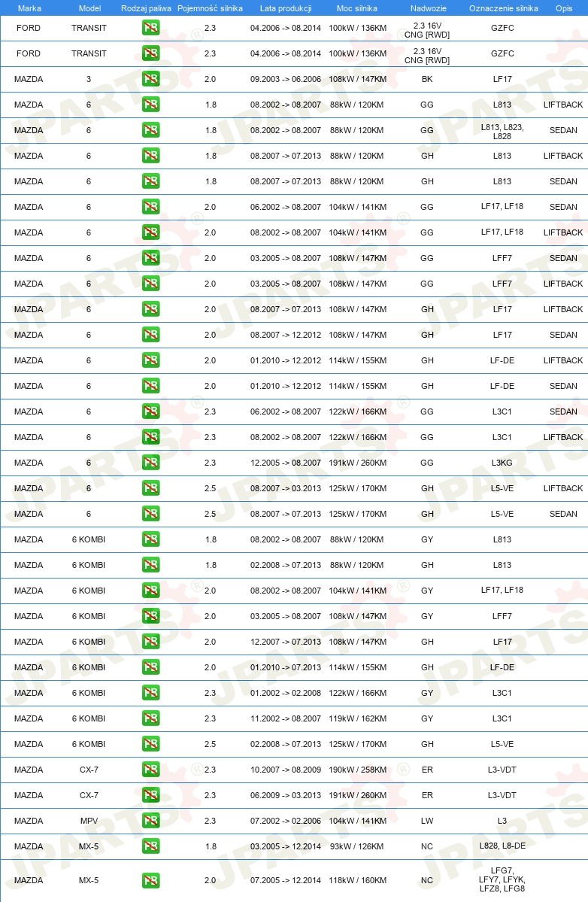Click the Rodzaj paliwa column header
The height and width of the screenshot is (902, 588).
(x=146, y=8)
